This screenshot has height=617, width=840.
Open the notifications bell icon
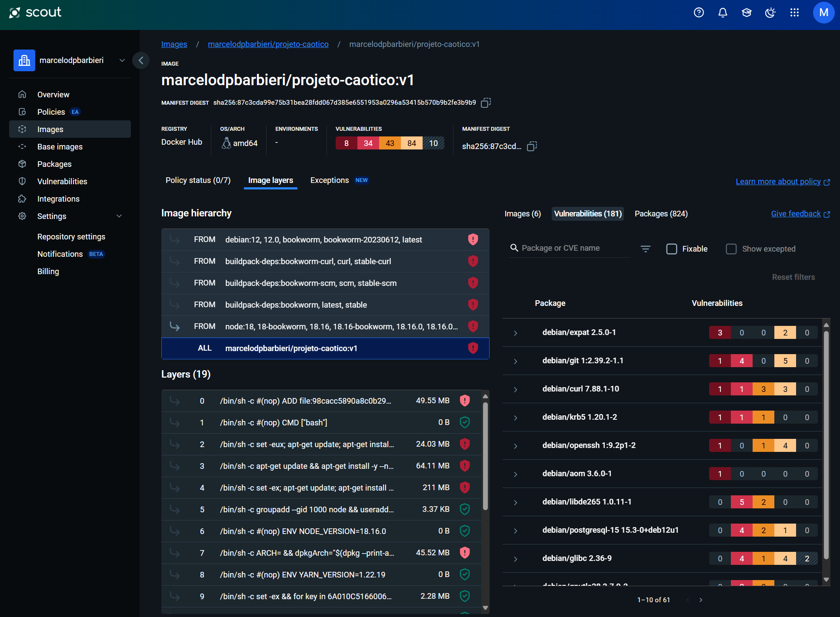[x=723, y=13]
